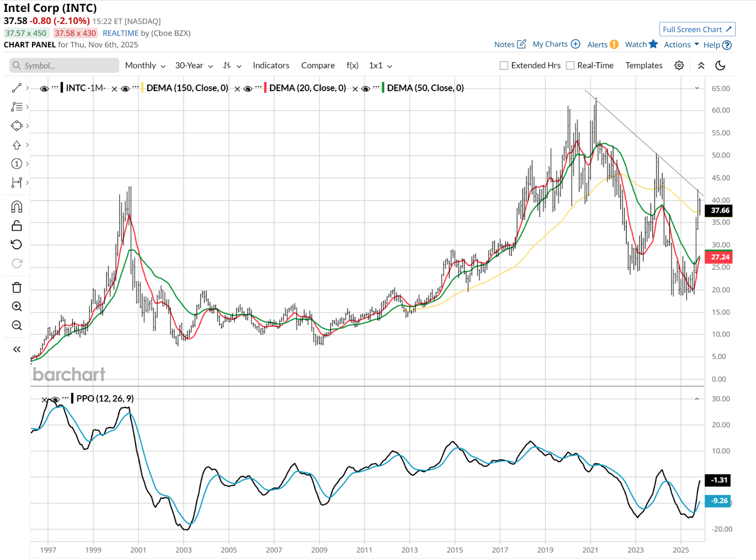Open chart settings gear icon
Screen dimensions: 756x560
pos(679,66)
